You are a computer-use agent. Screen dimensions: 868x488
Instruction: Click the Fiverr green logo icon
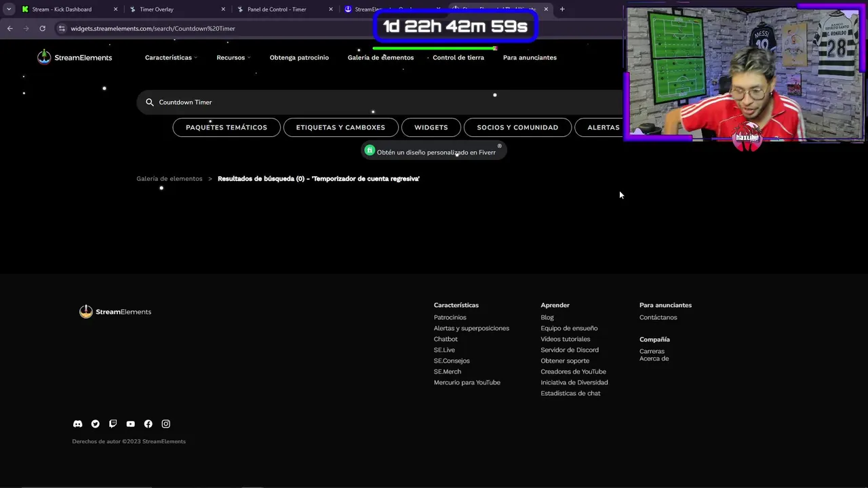click(x=370, y=150)
